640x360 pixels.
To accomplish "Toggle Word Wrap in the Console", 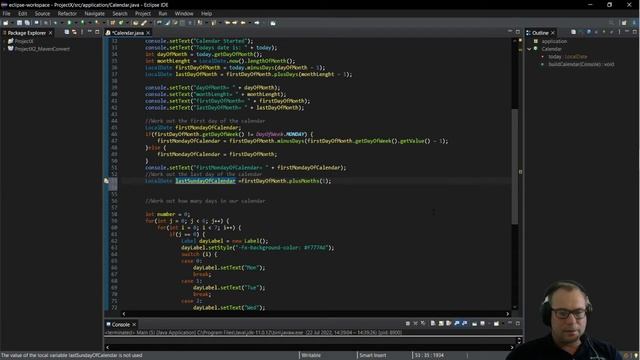I will (449, 323).
